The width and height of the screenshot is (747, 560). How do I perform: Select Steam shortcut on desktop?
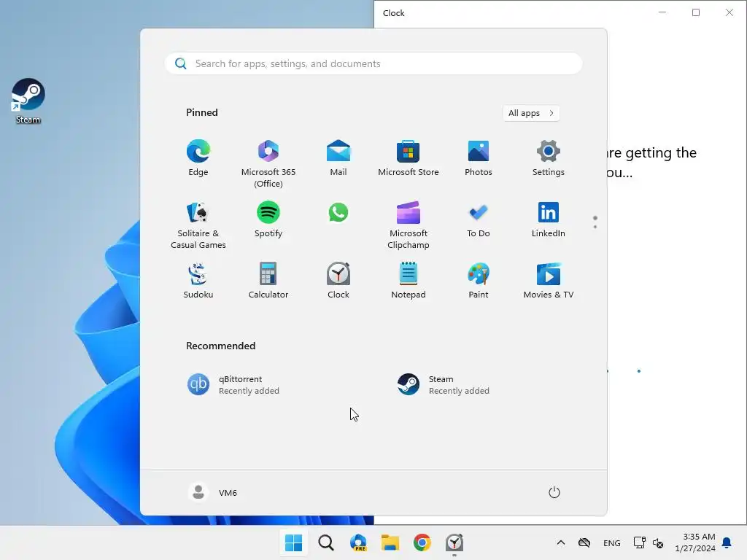pos(28,101)
